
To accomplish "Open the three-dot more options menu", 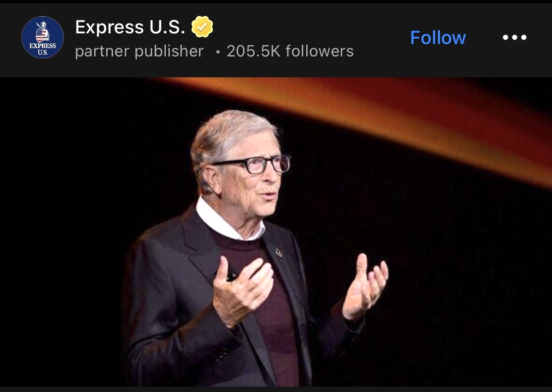I will coord(515,38).
